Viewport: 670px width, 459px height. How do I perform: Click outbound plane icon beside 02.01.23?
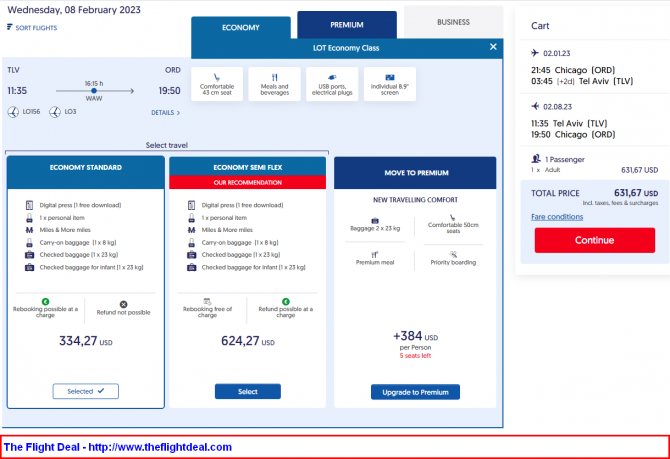coord(535,53)
